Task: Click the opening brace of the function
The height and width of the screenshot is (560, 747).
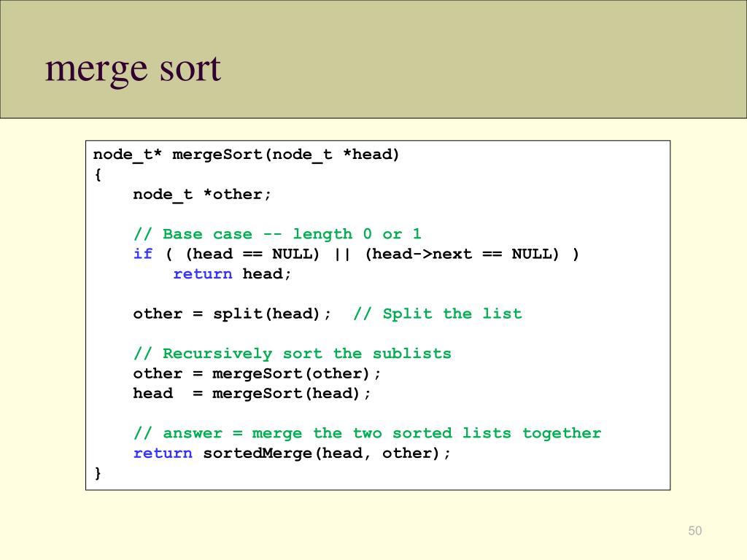Action: tap(98, 175)
